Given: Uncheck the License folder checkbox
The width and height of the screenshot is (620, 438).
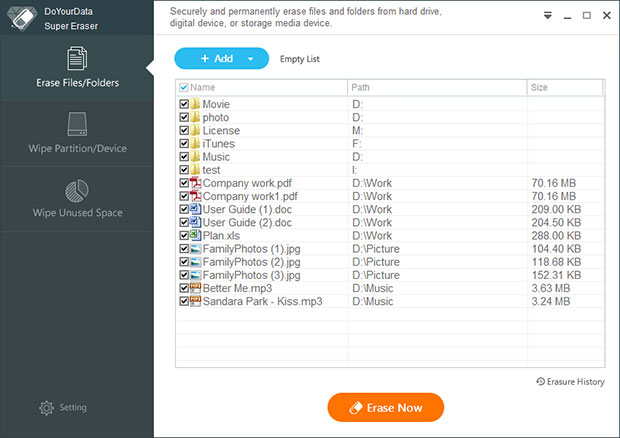Looking at the screenshot, I should (184, 130).
